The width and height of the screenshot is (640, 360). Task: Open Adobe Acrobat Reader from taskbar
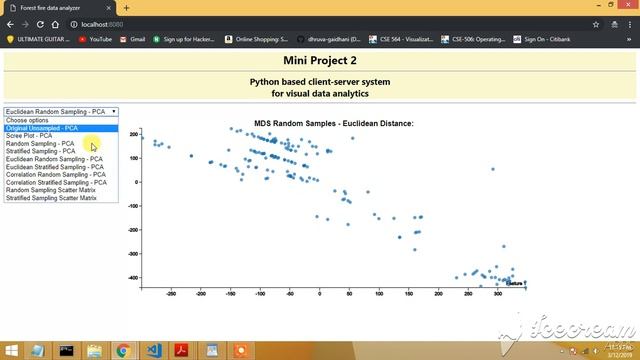182,351
